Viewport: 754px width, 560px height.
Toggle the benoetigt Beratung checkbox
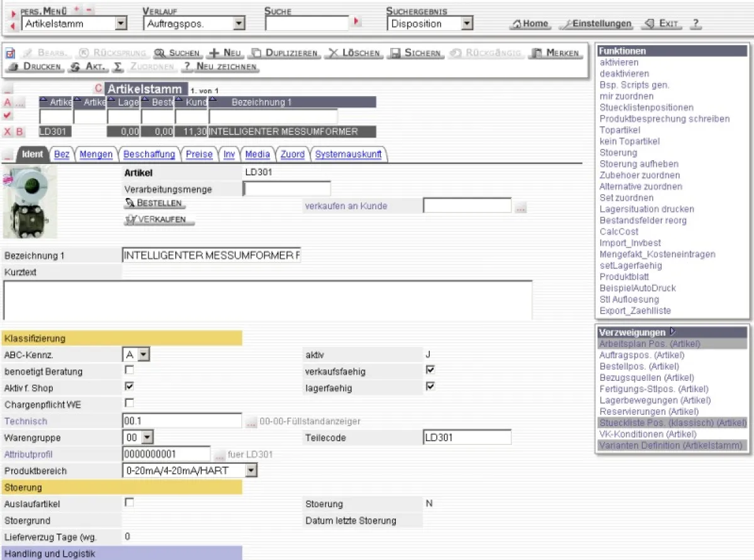pos(129,370)
